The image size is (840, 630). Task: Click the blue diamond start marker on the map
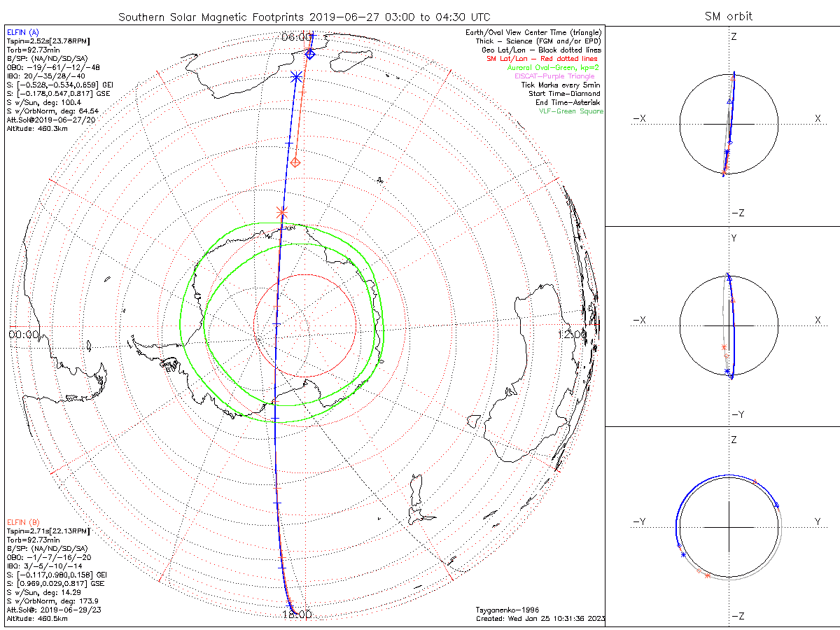click(x=310, y=54)
